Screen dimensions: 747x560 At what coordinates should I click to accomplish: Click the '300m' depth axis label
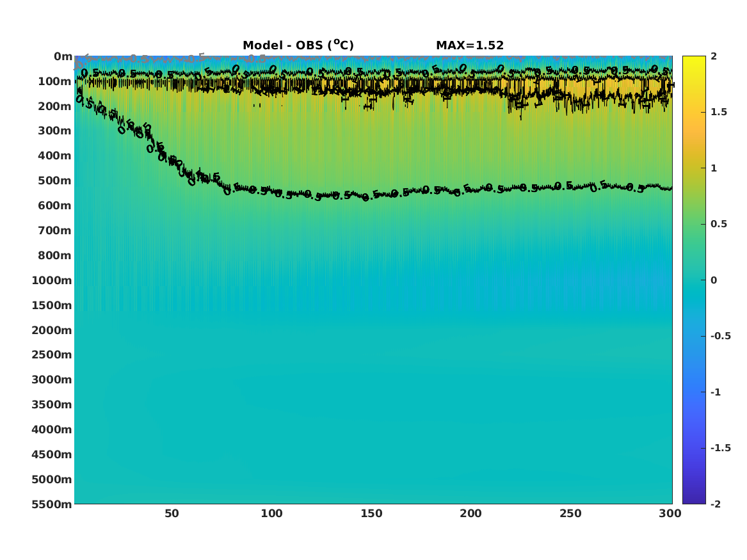55,131
